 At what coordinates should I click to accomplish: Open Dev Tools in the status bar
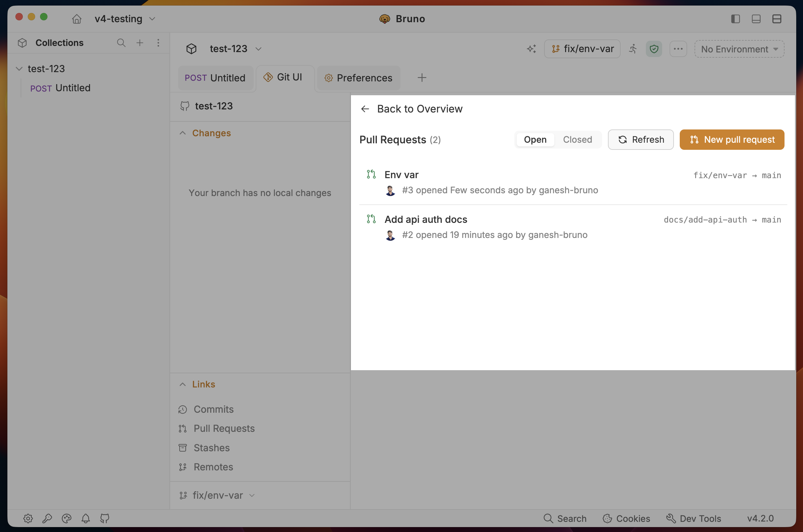point(694,518)
